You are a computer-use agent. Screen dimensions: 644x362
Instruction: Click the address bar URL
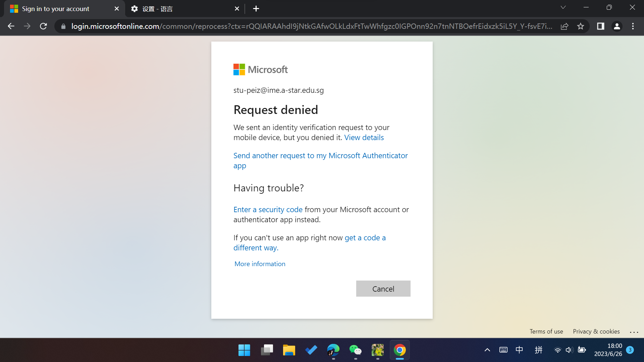pyautogui.click(x=312, y=26)
